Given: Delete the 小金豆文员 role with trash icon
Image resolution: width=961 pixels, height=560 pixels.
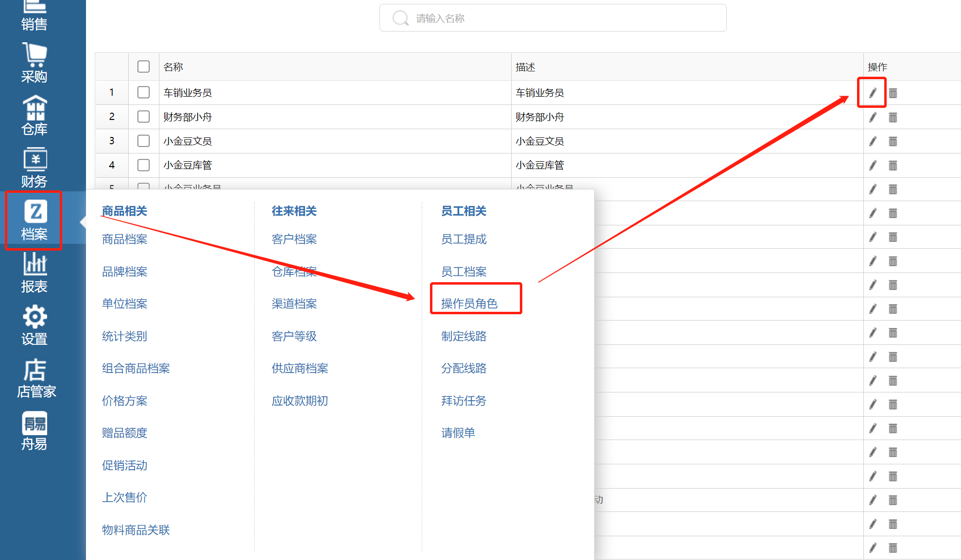Looking at the screenshot, I should pos(893,141).
